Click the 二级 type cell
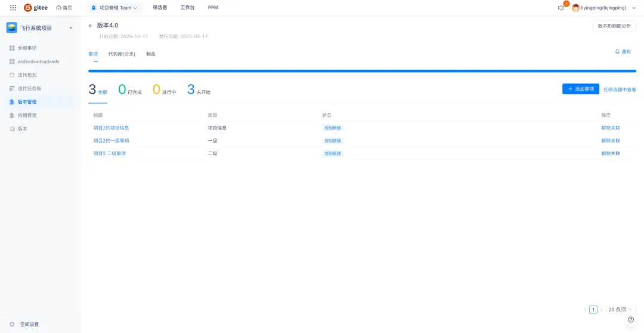The height and width of the screenshot is (333, 644). [x=212, y=153]
